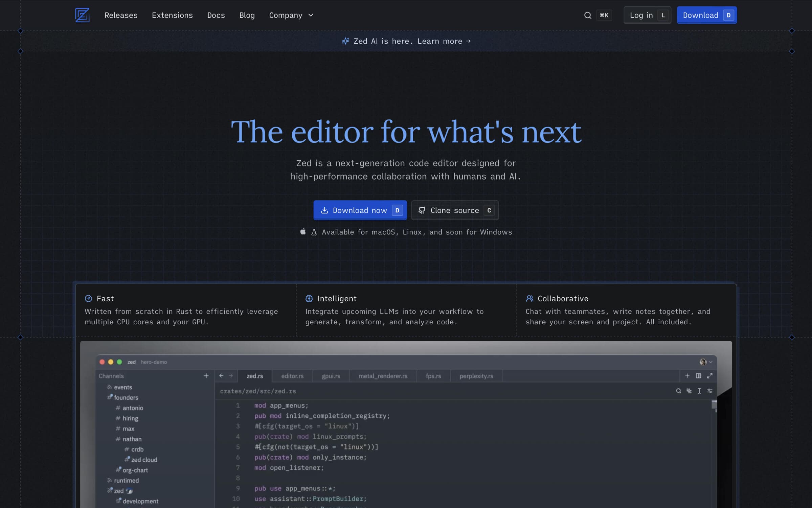Screen dimensions: 812x508
Task: Click the editor vertical scrollbar thumb
Action: coord(714,405)
